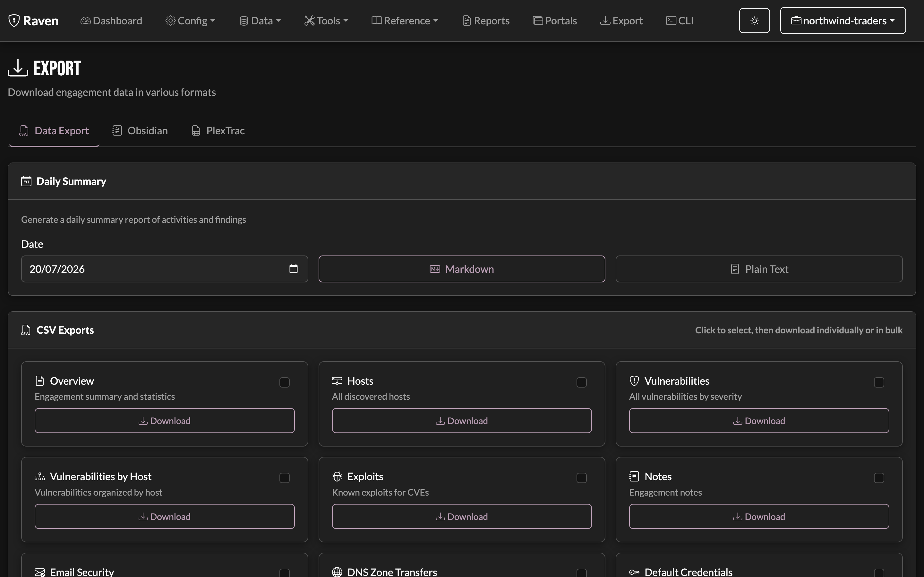Click the Raven shield logo icon

point(14,21)
